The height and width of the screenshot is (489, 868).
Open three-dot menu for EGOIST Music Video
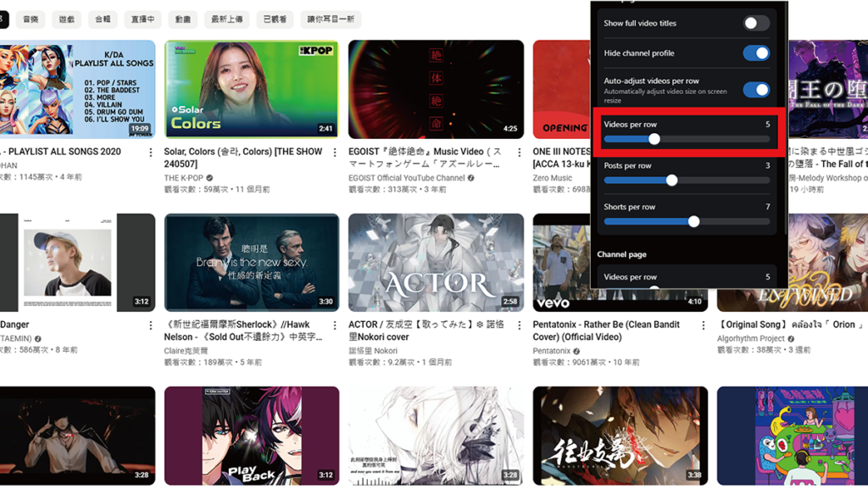(520, 152)
